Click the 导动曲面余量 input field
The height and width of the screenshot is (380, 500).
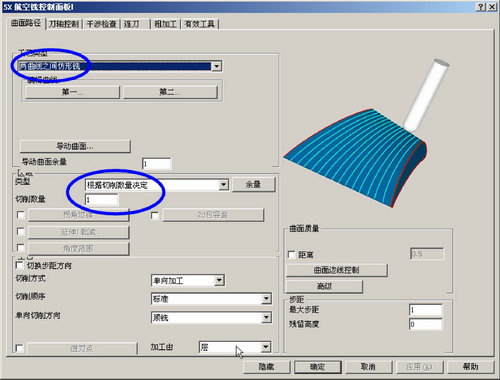(156, 164)
